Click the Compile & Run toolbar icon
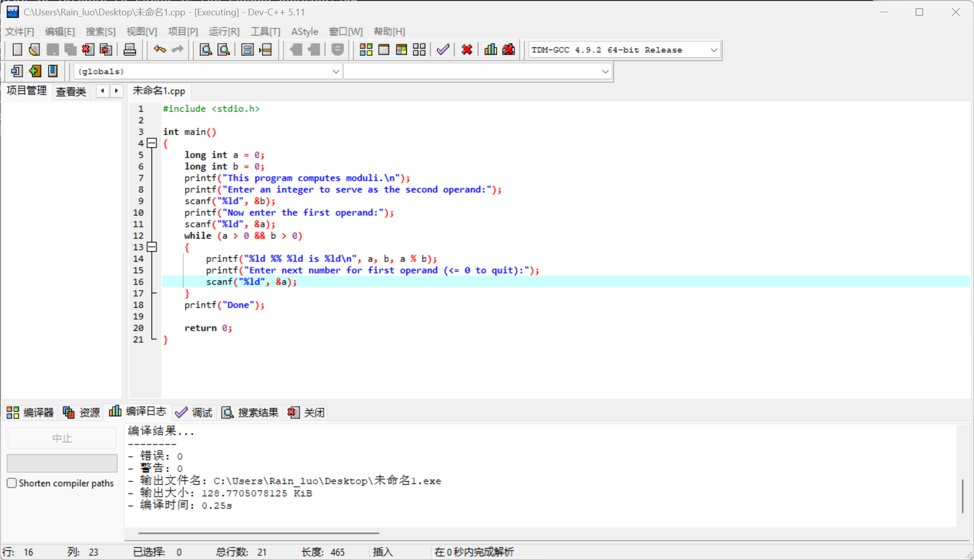Screen dimensions: 974x560 point(401,50)
